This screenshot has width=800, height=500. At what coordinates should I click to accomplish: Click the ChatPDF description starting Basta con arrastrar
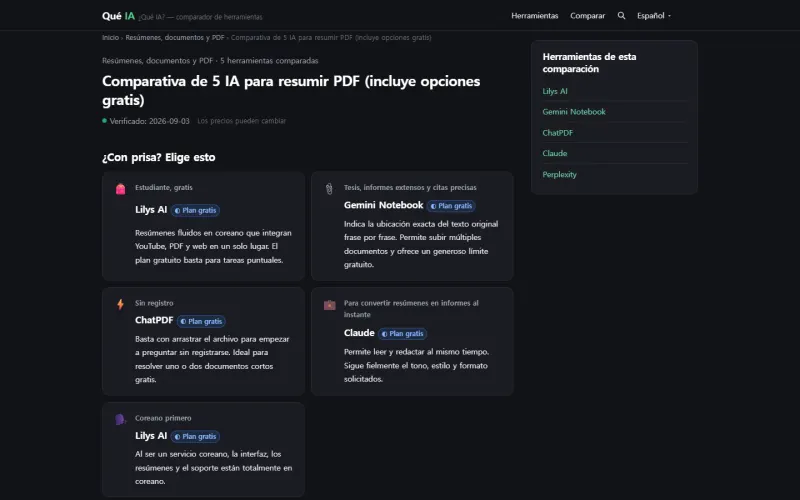[212, 359]
